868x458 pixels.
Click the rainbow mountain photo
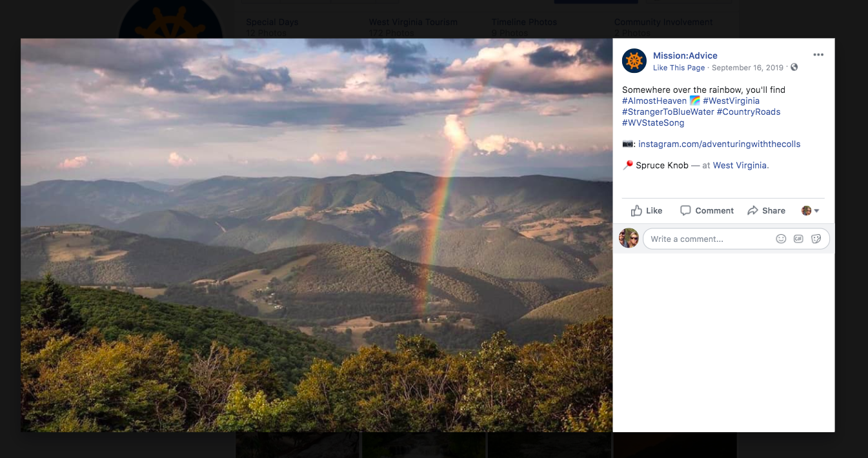tap(316, 235)
